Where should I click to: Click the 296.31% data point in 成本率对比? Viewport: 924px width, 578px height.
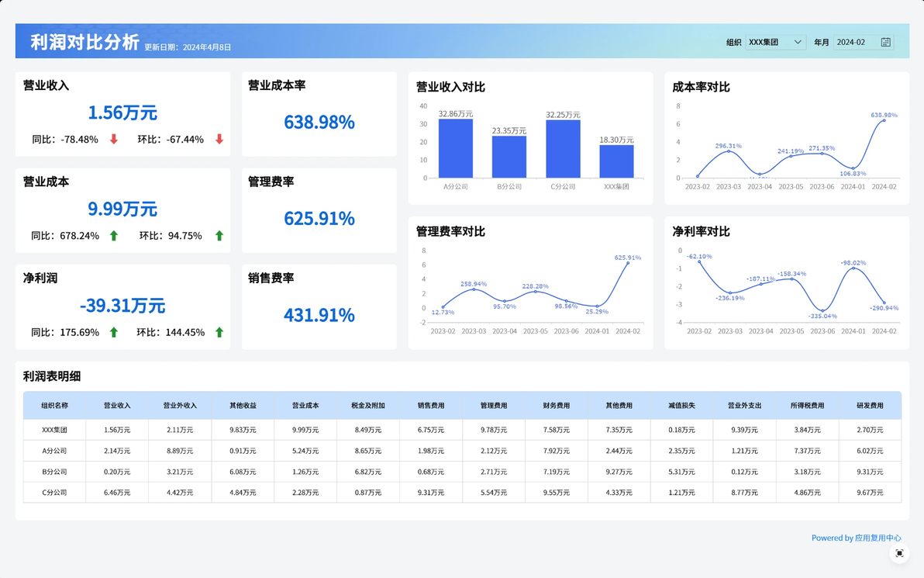729,151
